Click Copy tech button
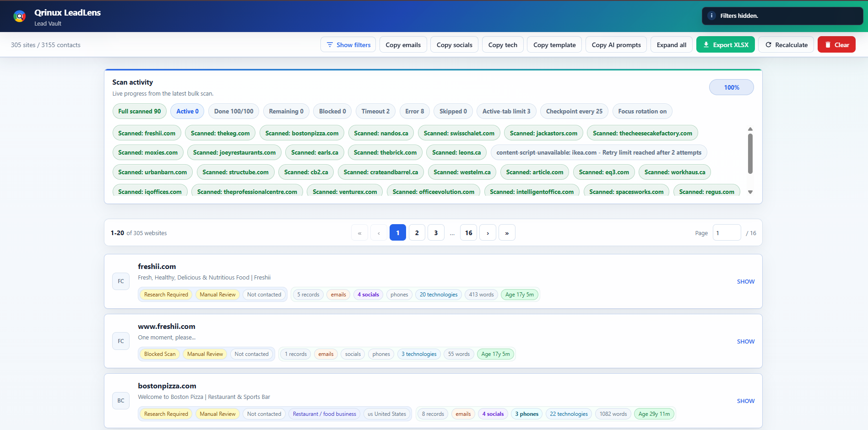This screenshot has width=868, height=430. (x=503, y=45)
